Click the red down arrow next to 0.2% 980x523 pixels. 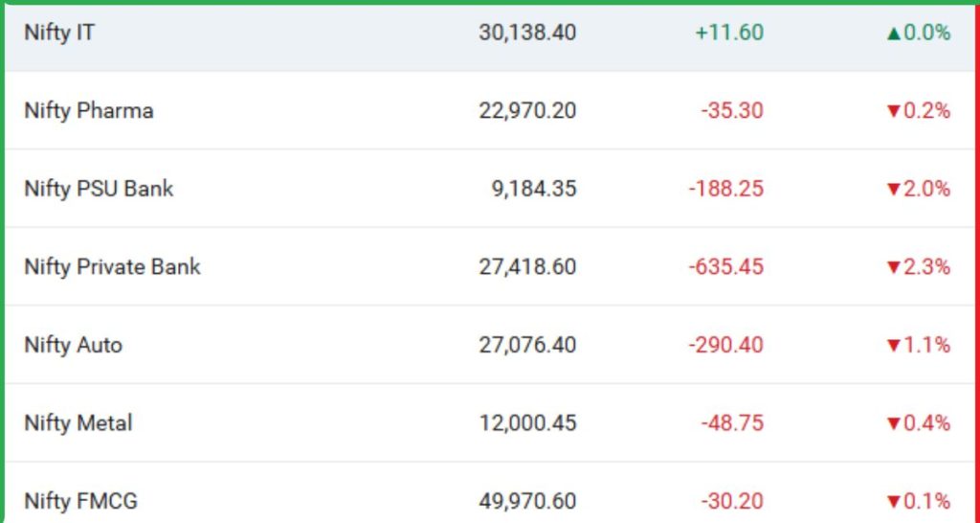point(894,111)
